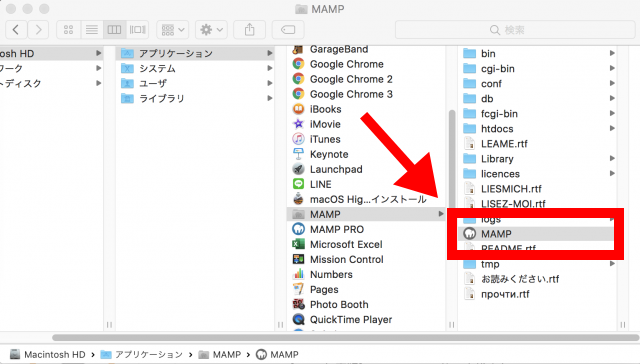Click the iMovie app icon
Screen dimensions: 640x364
coord(298,124)
